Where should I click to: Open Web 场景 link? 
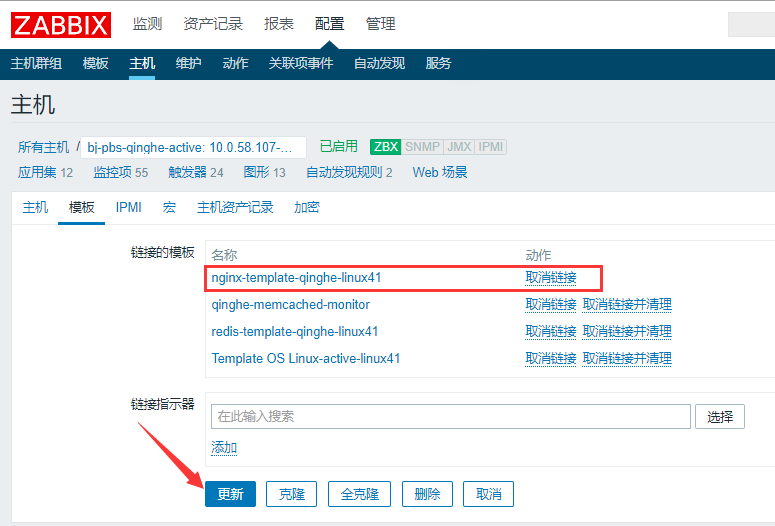440,173
